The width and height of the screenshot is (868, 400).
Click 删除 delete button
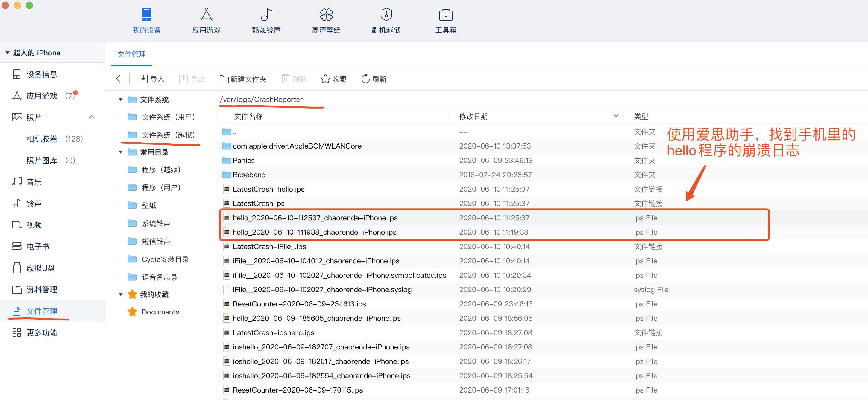pyautogui.click(x=294, y=79)
